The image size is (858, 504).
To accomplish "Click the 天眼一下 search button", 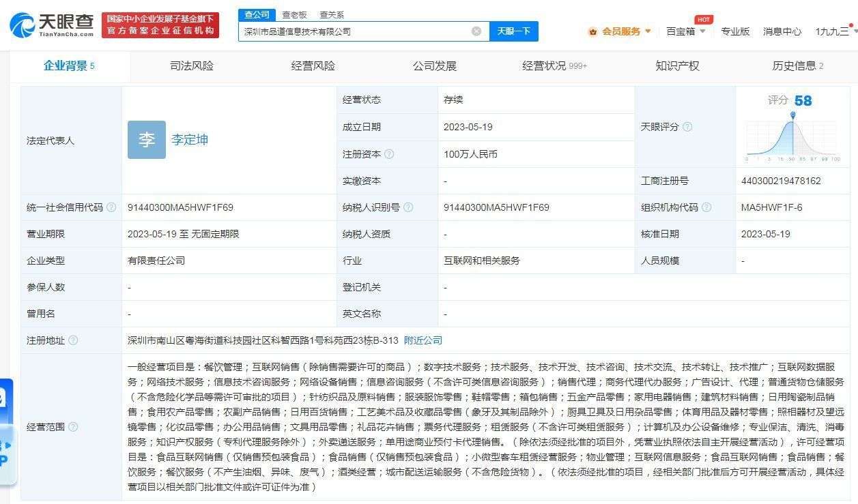I will click(x=513, y=31).
